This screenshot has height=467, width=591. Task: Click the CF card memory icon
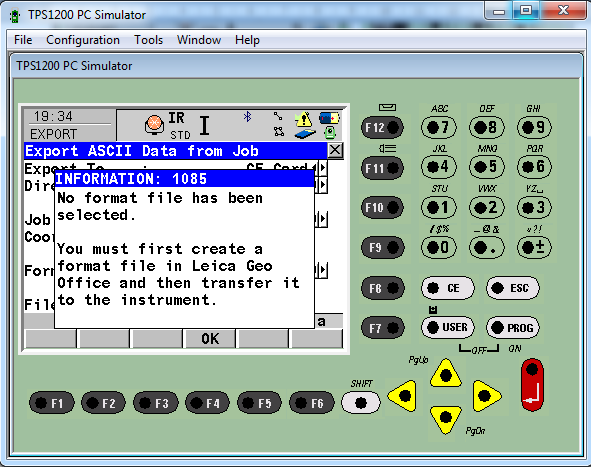coord(305,134)
